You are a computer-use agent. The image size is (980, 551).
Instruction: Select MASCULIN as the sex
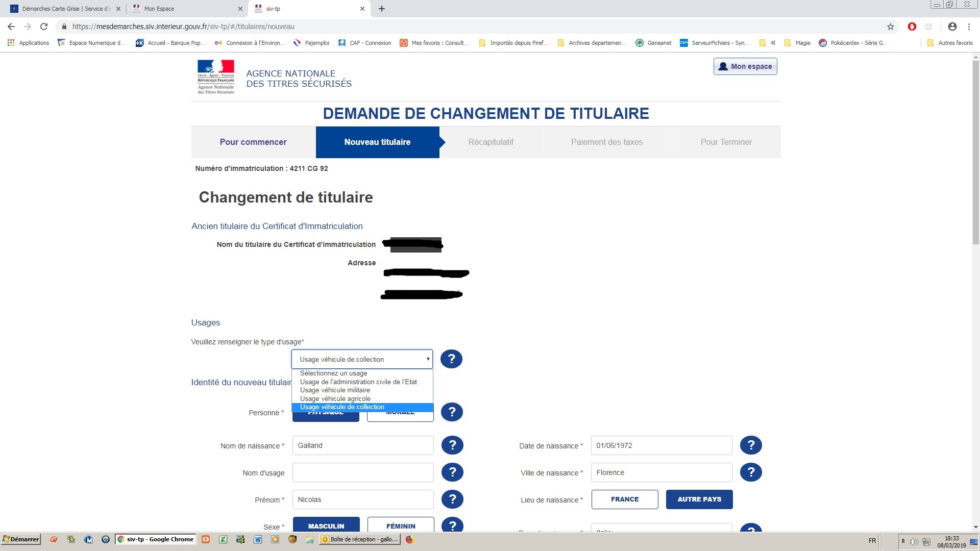tap(326, 525)
